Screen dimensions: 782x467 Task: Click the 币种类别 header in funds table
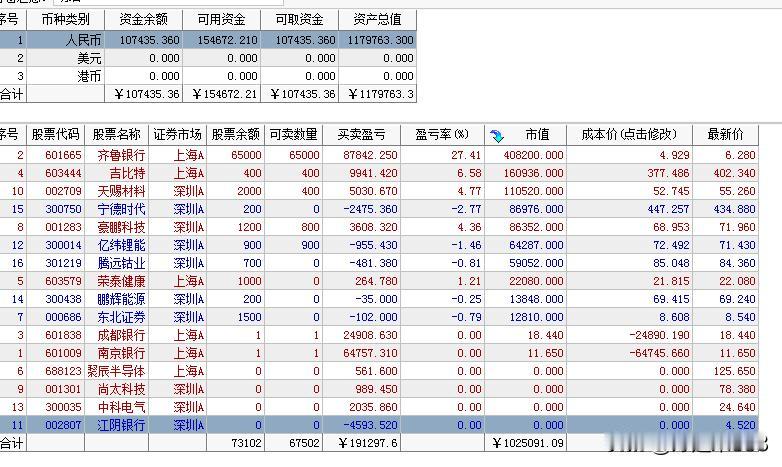pyautogui.click(x=65, y=19)
